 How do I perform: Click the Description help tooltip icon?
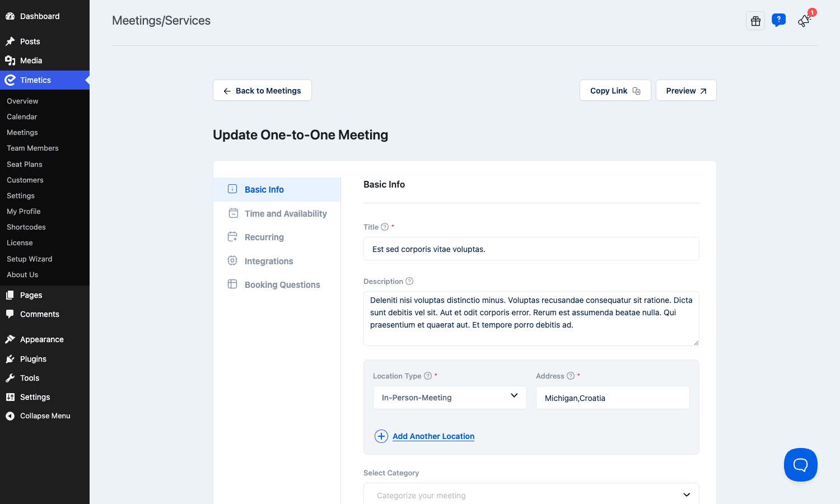point(409,281)
